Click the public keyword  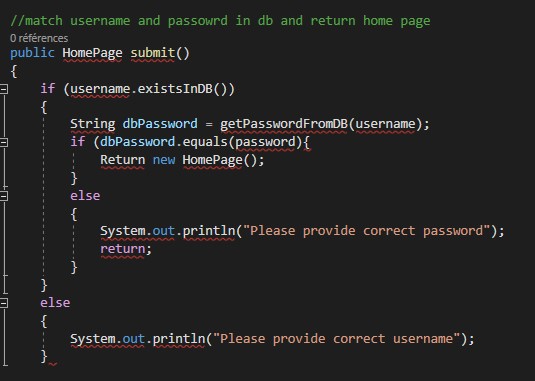coord(32,53)
